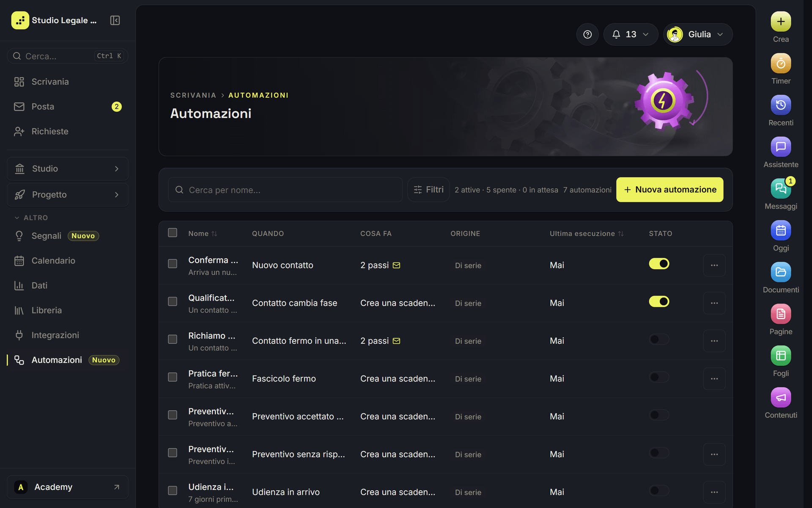The width and height of the screenshot is (812, 508).
Task: Go to Calendario in sidebar
Action: coord(53,261)
